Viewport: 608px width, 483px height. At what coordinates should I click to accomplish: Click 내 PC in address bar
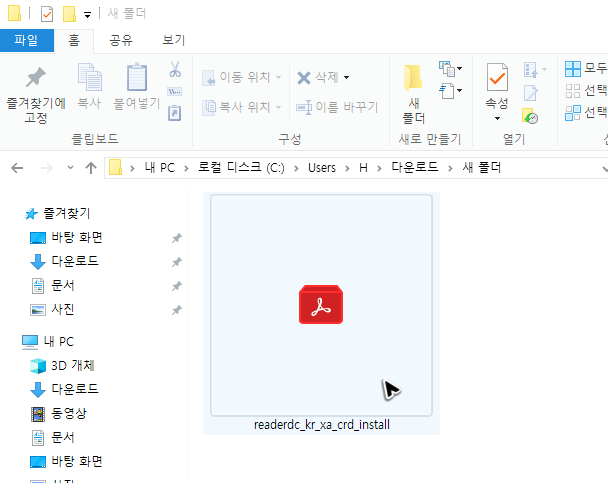pos(160,168)
